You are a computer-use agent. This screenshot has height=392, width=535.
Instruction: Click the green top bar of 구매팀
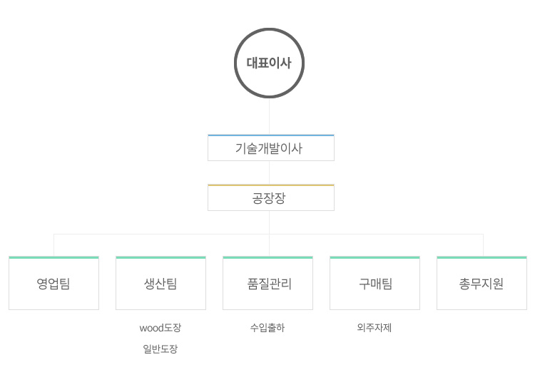pyautogui.click(x=374, y=257)
